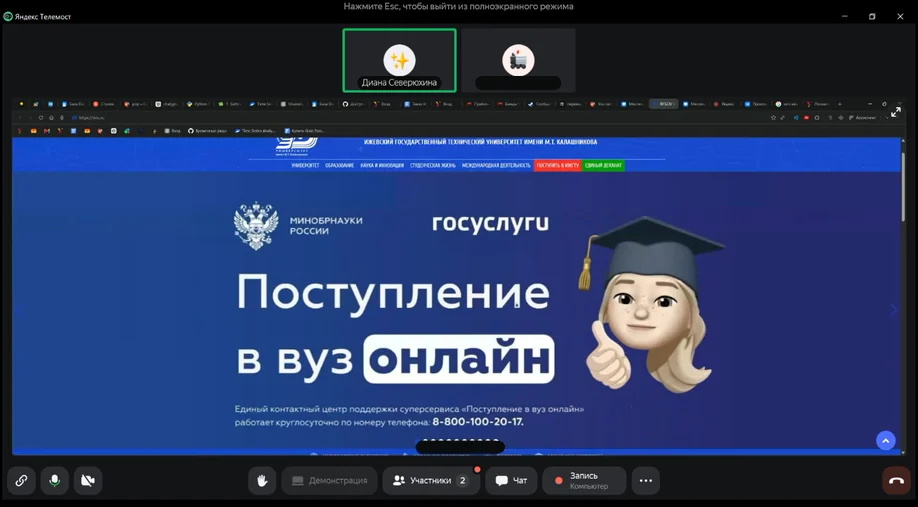Click the 'Поступление' banner heading

pos(393,293)
